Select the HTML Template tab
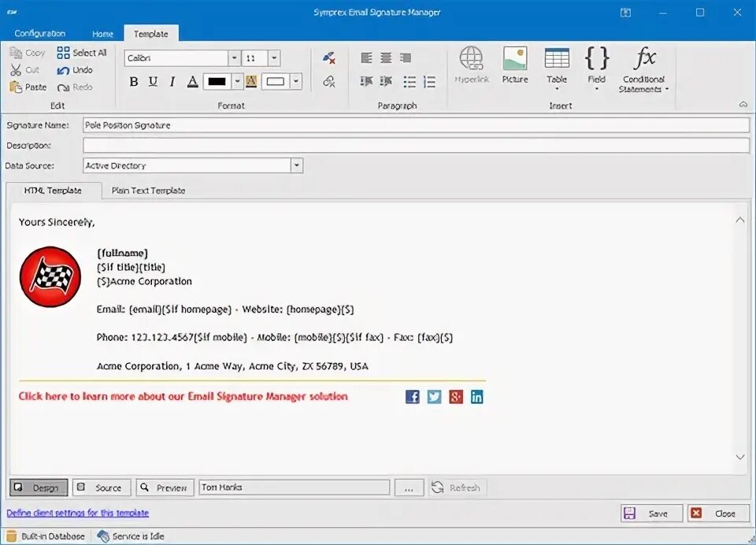The height and width of the screenshot is (545, 756). click(53, 191)
